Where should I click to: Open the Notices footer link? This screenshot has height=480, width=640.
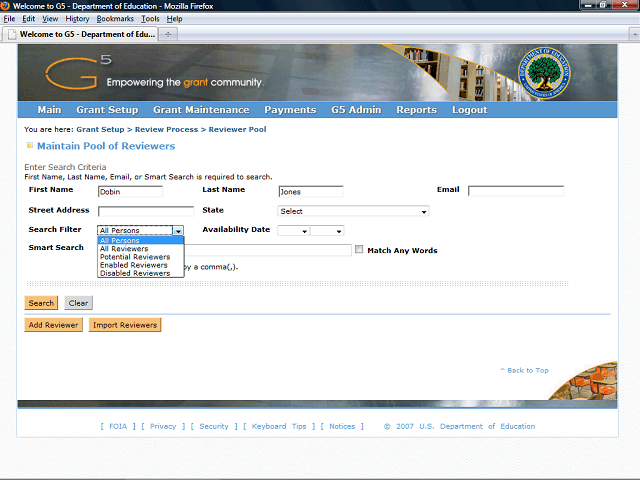click(342, 426)
